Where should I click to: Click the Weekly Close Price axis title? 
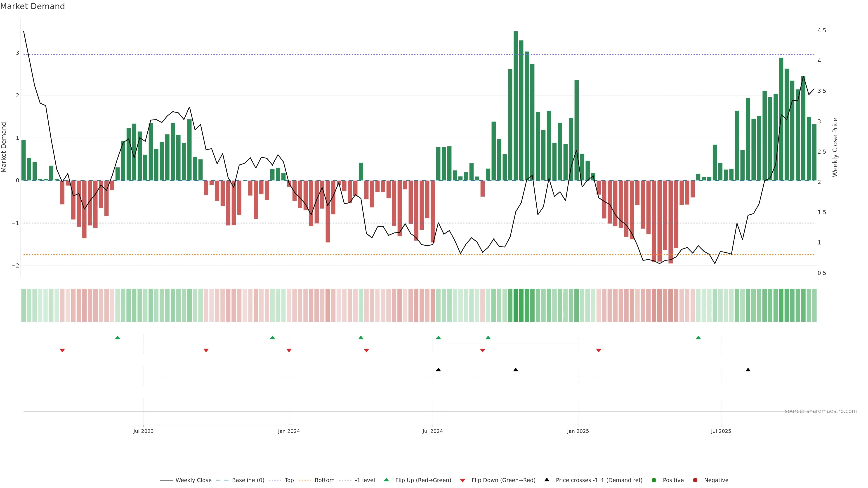pyautogui.click(x=835, y=147)
